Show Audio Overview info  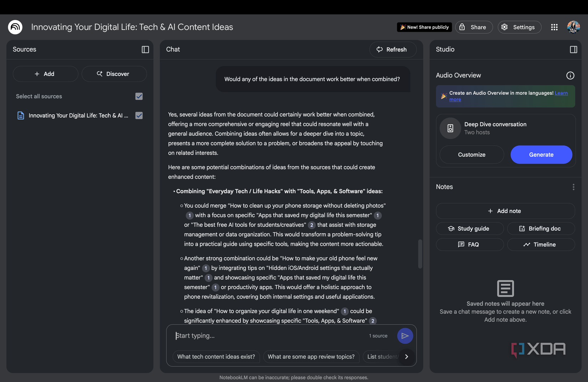point(570,75)
